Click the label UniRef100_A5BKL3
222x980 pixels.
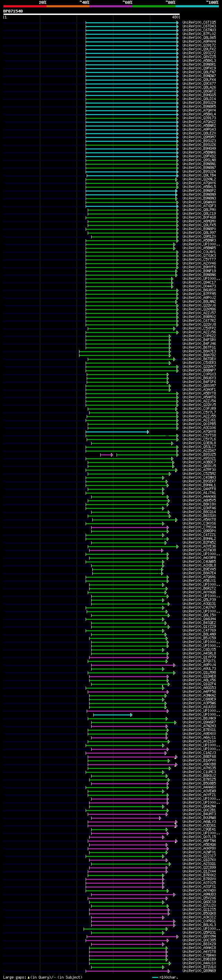[199, 60]
